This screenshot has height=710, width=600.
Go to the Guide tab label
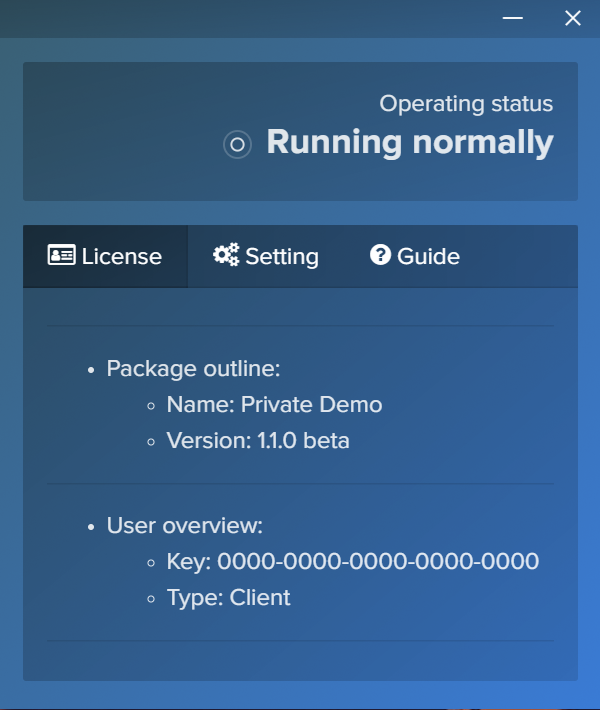[x=428, y=257]
